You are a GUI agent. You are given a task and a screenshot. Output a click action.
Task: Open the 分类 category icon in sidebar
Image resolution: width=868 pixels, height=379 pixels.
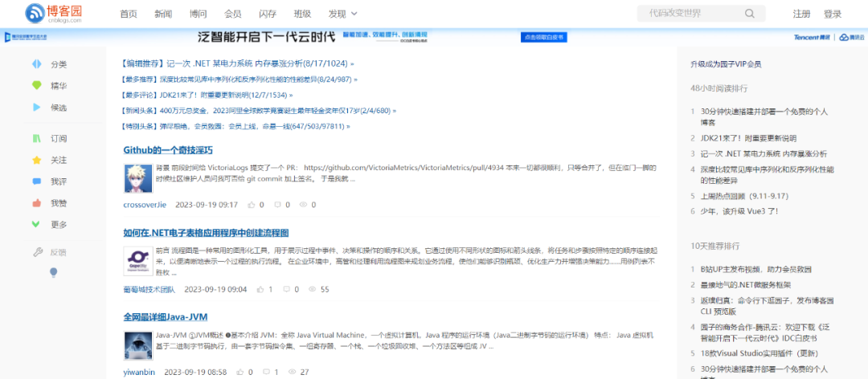[x=36, y=64]
